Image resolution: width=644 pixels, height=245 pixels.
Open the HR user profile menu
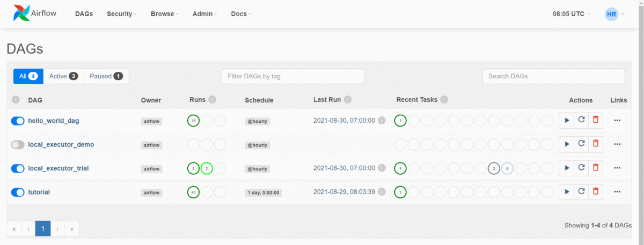[614, 14]
